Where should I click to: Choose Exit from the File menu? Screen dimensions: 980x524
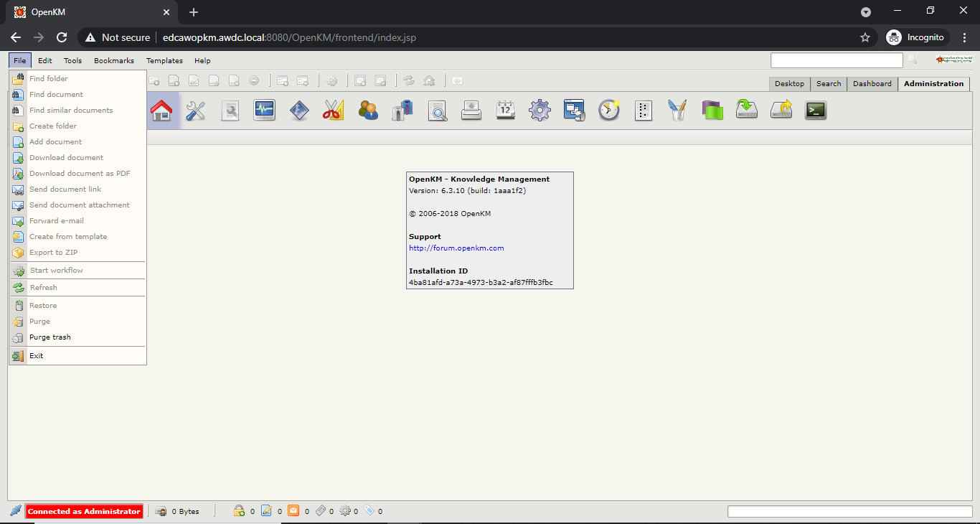77,356
